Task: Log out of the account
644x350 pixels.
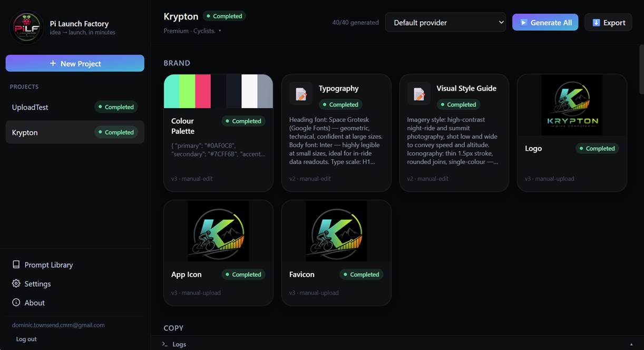Action: coord(26,339)
